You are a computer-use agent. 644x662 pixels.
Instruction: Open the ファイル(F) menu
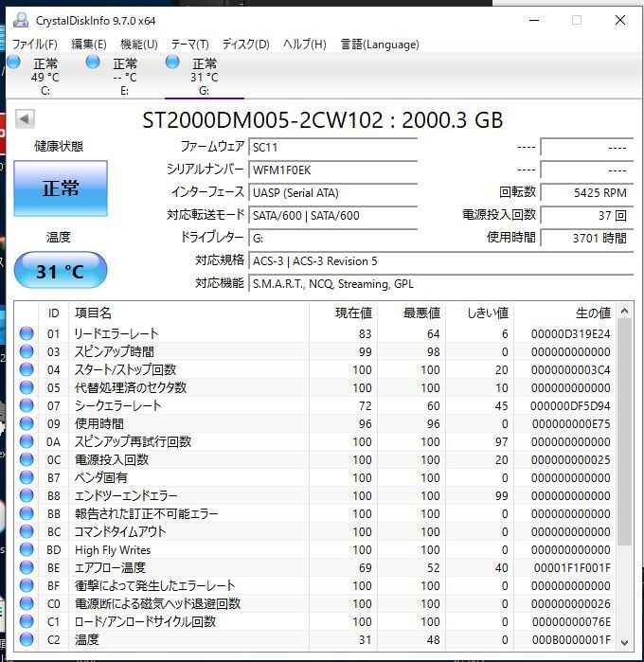(35, 45)
